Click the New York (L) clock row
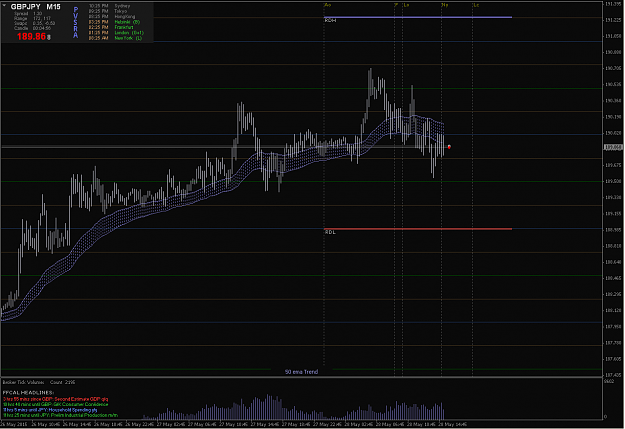Viewport: 625px width, 429px height. point(115,38)
